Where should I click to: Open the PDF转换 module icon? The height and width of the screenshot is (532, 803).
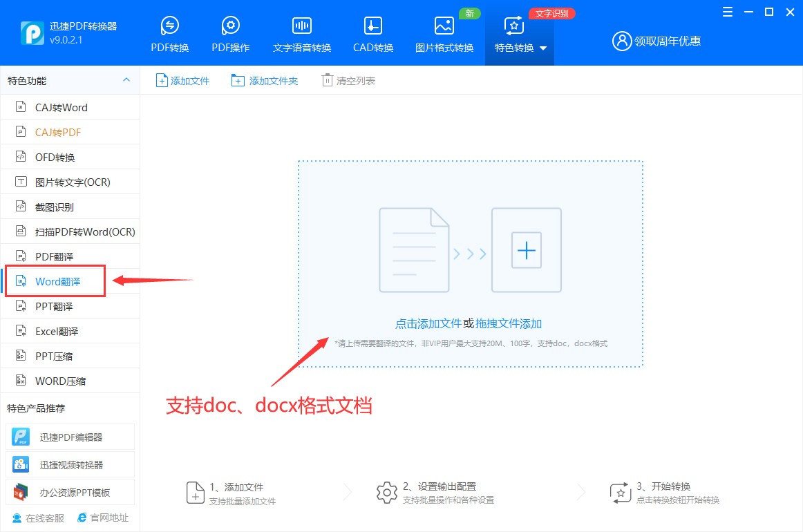tap(169, 25)
